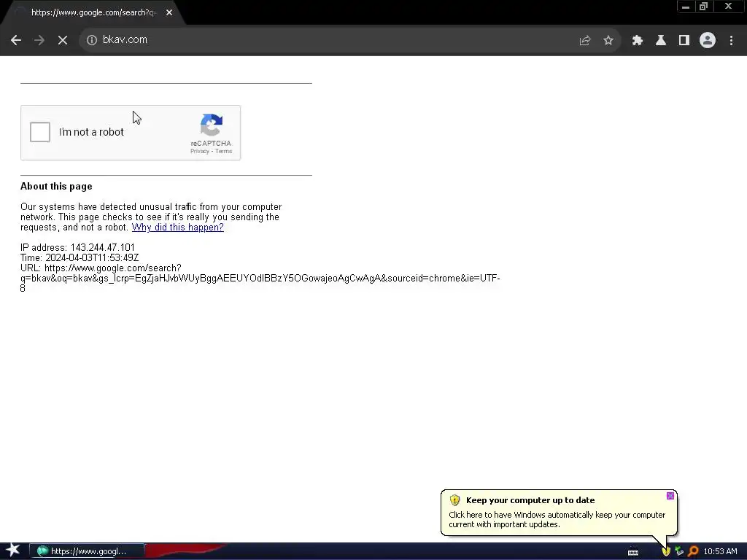The image size is (747, 560).
Task: Click the orange magnifier tray icon
Action: click(693, 551)
